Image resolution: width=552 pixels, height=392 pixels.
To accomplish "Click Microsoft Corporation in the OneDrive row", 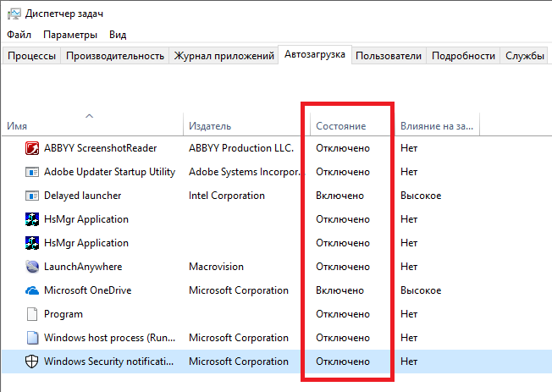I will [239, 290].
